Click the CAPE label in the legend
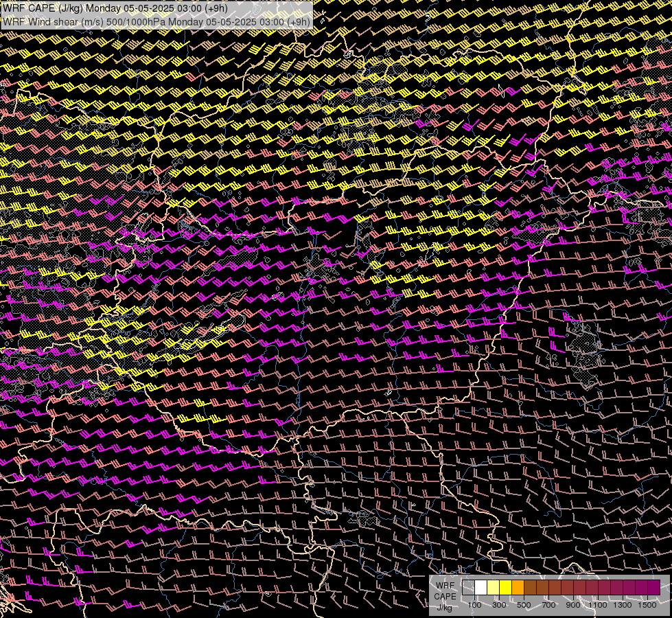 click(x=445, y=597)
